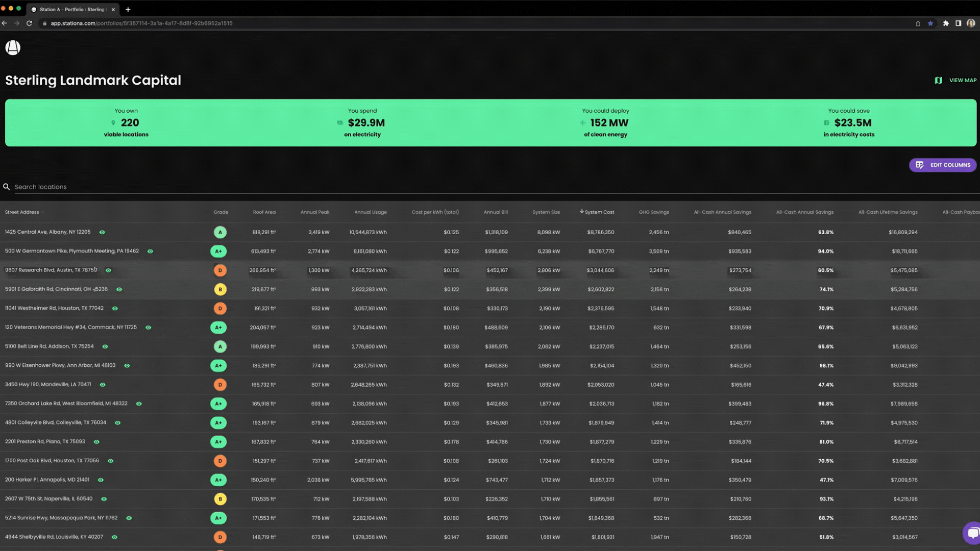Sort the table by Street Address header
The height and width of the screenshot is (551, 980).
pyautogui.click(x=22, y=212)
